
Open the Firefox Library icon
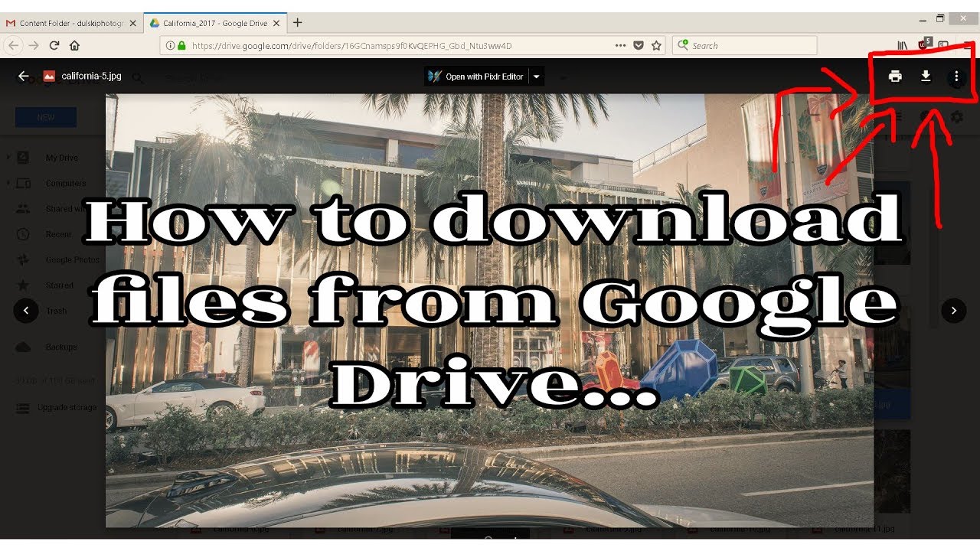coord(903,45)
